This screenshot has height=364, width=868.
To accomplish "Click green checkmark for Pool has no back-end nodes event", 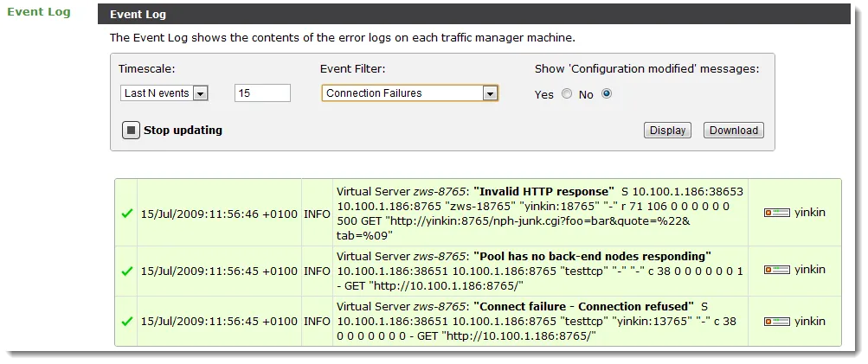I will tap(126, 271).
